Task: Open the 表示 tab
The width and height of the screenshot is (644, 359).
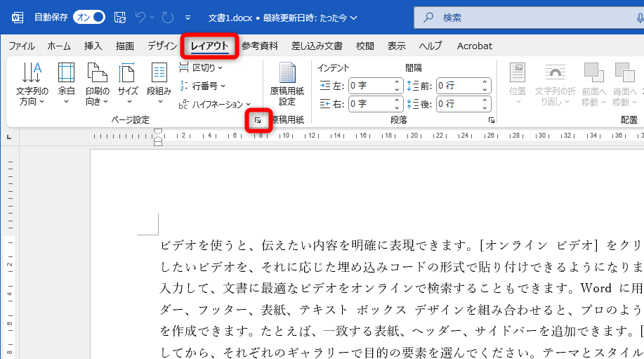Action: (x=396, y=46)
